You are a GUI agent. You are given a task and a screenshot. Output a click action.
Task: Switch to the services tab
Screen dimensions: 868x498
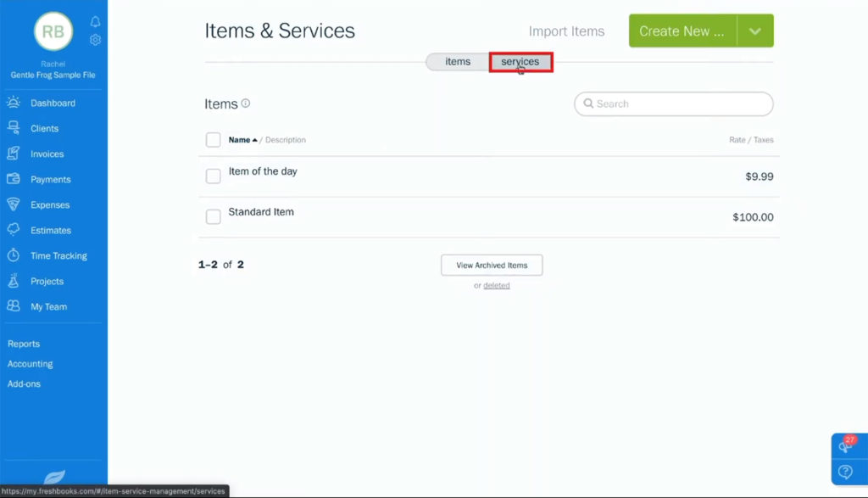(x=520, y=61)
